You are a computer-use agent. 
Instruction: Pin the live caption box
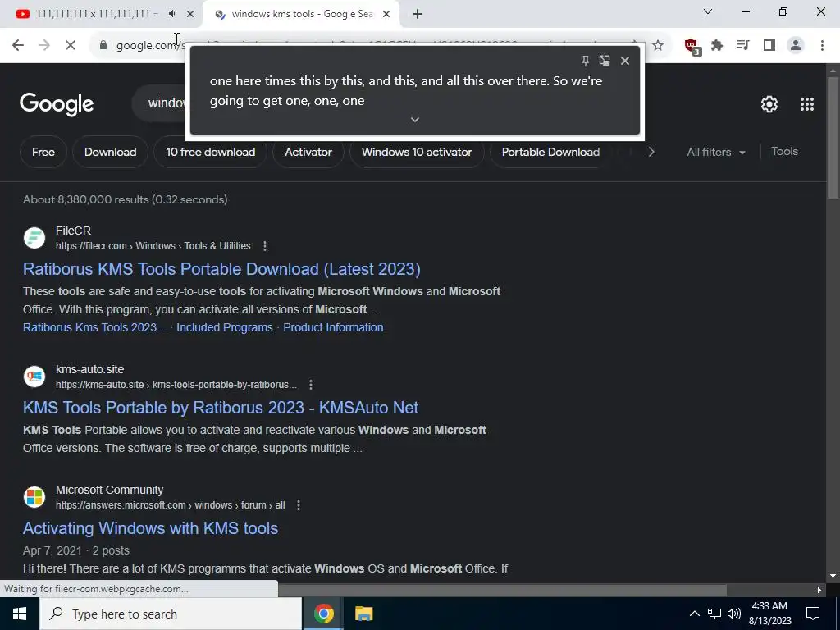click(x=586, y=61)
